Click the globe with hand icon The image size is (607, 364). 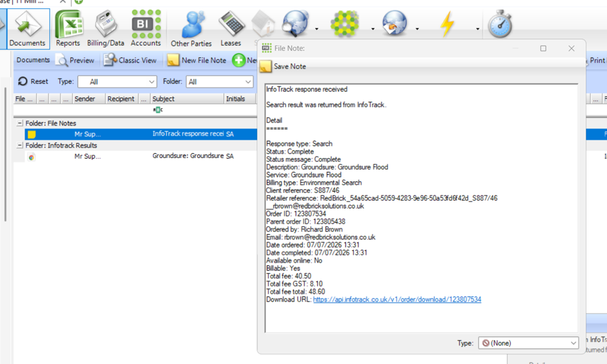395,24
